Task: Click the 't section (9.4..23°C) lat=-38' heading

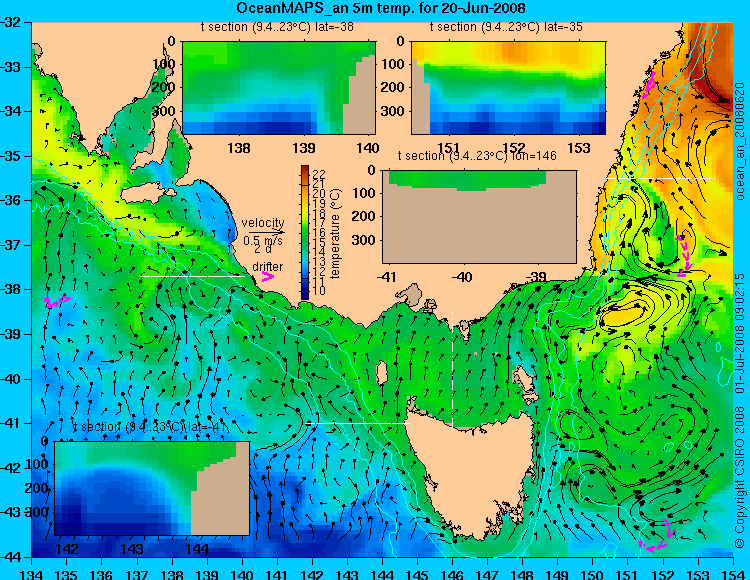Action: click(277, 27)
